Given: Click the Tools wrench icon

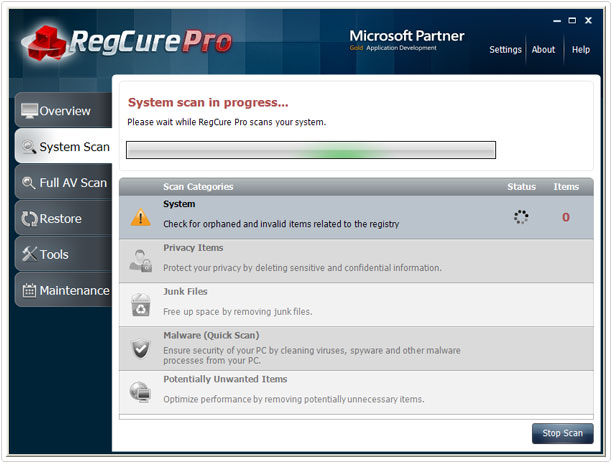Looking at the screenshot, I should click(29, 254).
